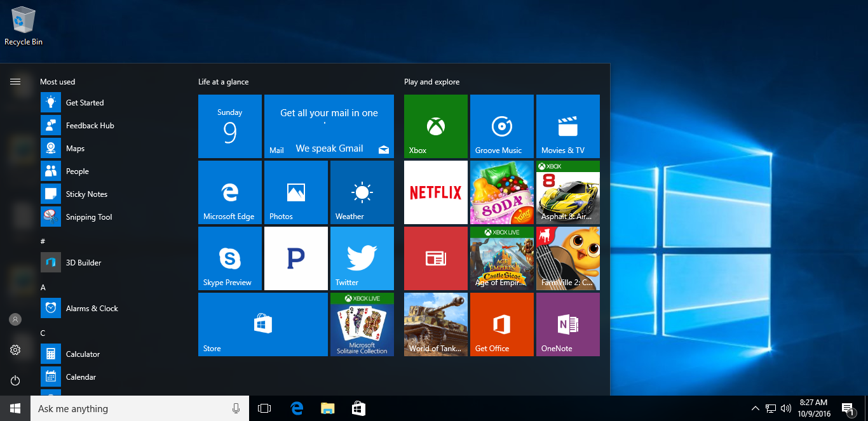Launch the Skype Preview tile

(230, 258)
